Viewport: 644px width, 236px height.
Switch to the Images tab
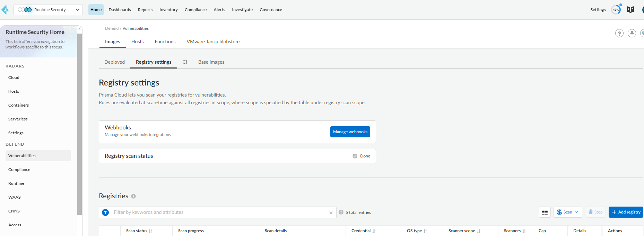tap(113, 42)
